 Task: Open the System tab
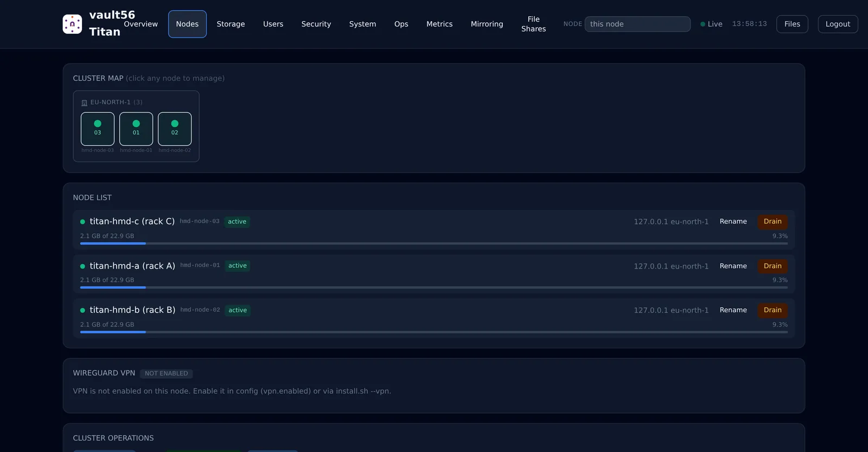(x=362, y=24)
